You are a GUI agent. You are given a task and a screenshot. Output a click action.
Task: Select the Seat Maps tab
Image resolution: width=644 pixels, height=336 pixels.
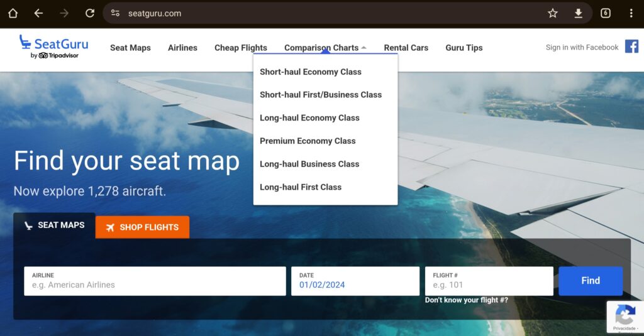pyautogui.click(x=54, y=225)
